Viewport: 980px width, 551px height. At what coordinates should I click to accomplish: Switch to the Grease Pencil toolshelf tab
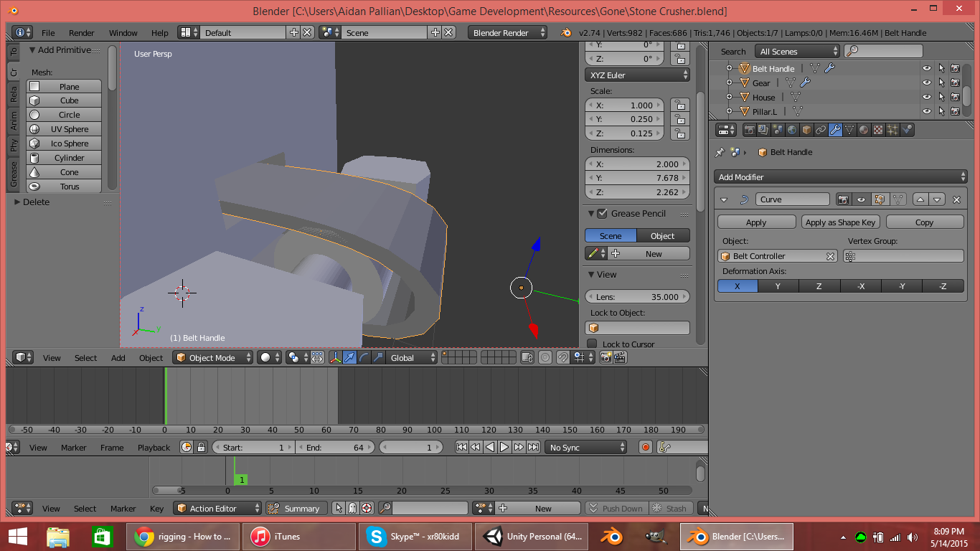click(x=13, y=174)
